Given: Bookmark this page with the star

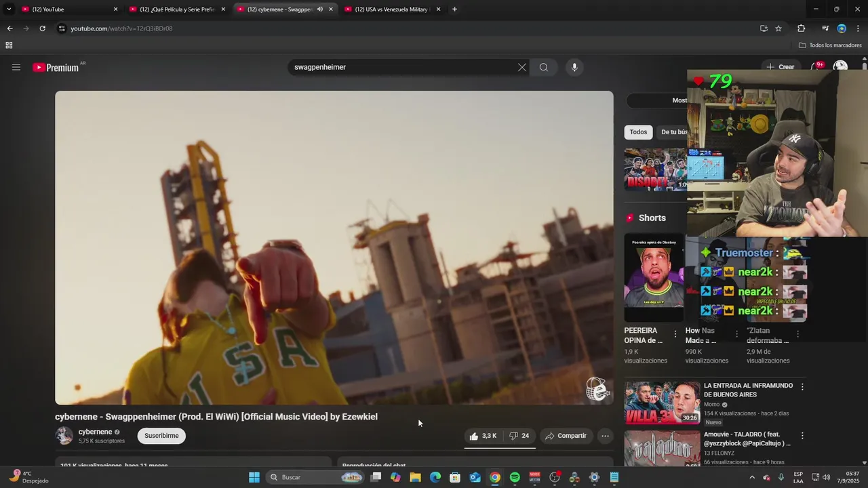Looking at the screenshot, I should tap(778, 28).
